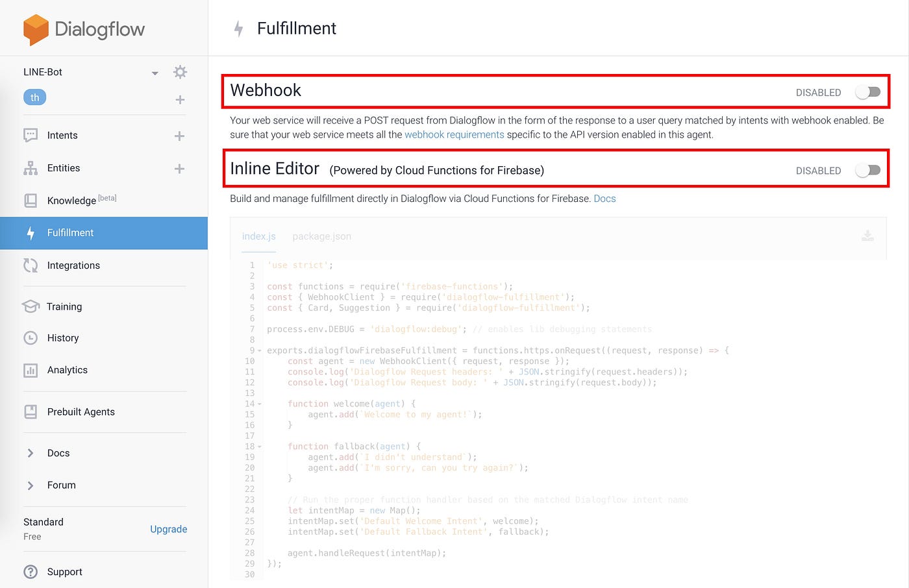This screenshot has width=909, height=588.
Task: Click the Upgrade link for Standard plan
Action: [x=168, y=529]
